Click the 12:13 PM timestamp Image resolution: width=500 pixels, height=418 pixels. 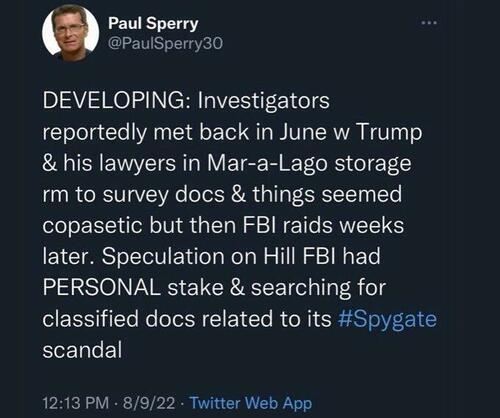76,403
